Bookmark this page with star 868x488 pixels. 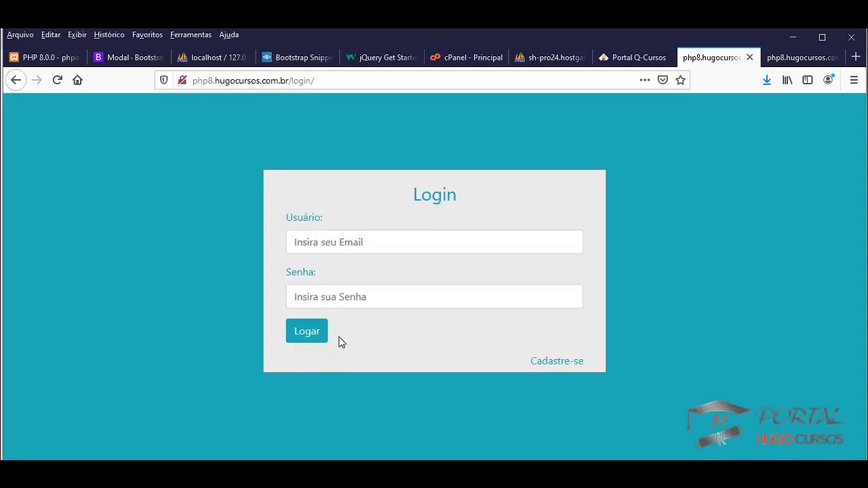[680, 80]
